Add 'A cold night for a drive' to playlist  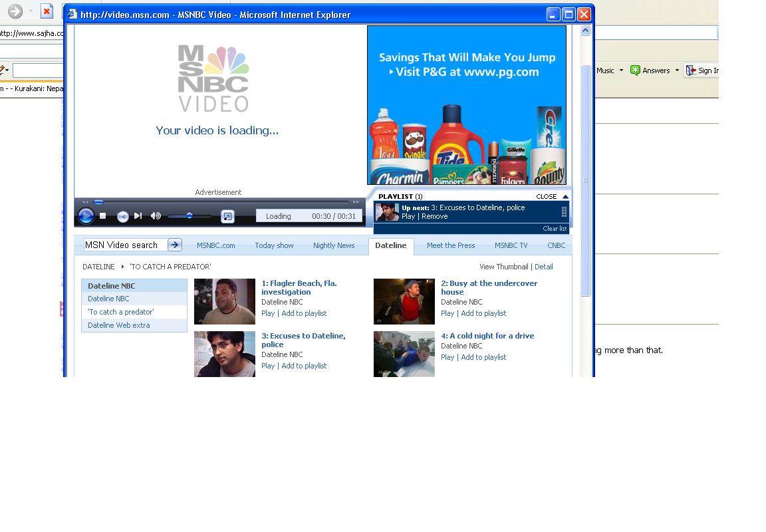click(483, 357)
